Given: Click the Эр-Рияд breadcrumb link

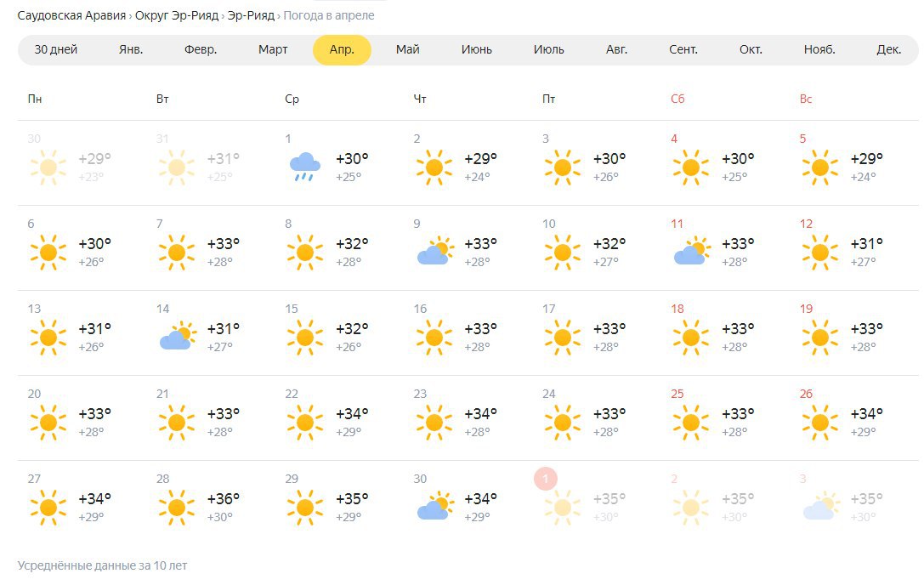Looking at the screenshot, I should point(251,15).
